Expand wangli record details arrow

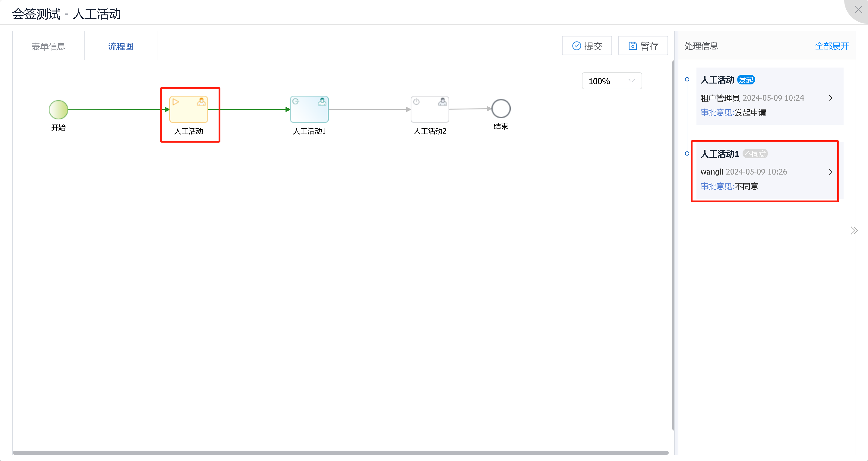830,172
